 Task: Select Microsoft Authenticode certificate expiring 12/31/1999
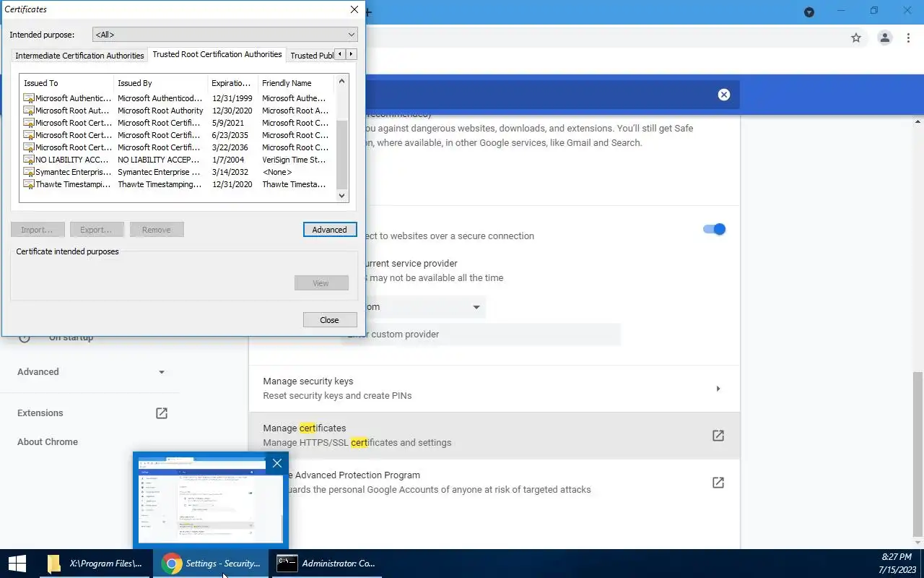[x=178, y=98]
